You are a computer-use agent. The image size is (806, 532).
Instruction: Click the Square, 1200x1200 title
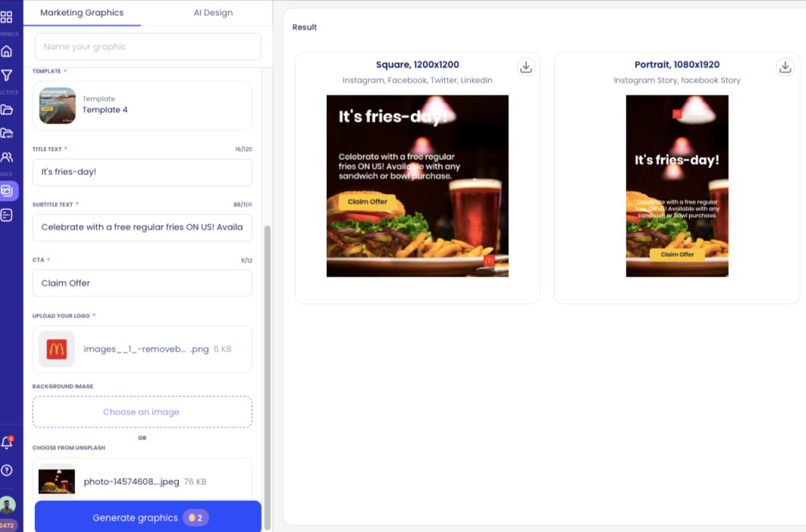417,64
